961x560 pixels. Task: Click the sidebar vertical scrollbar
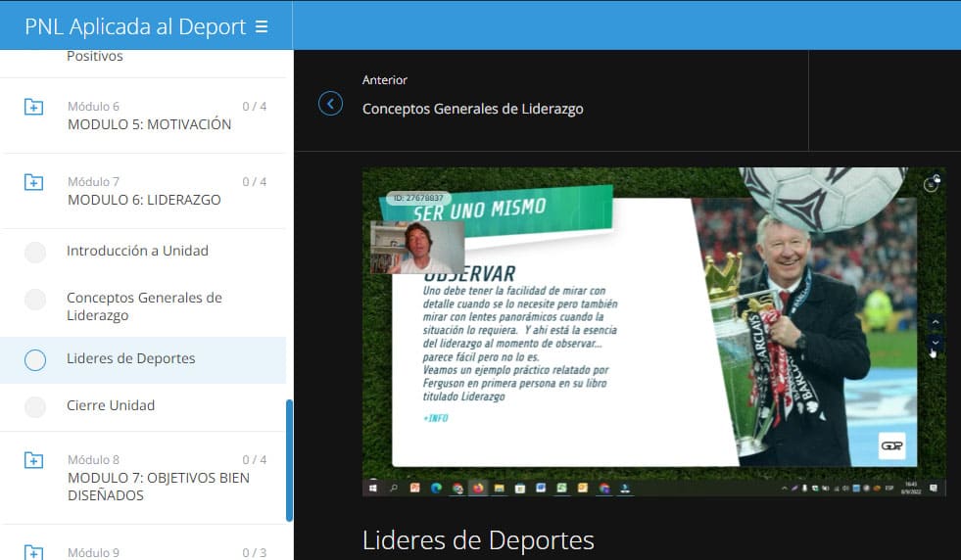(289, 460)
